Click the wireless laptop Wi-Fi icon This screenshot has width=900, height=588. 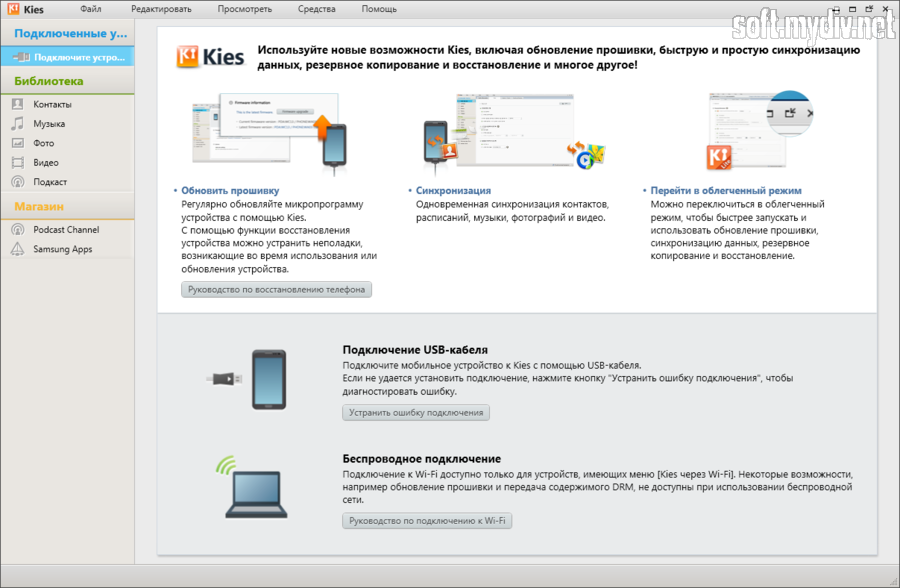(253, 487)
